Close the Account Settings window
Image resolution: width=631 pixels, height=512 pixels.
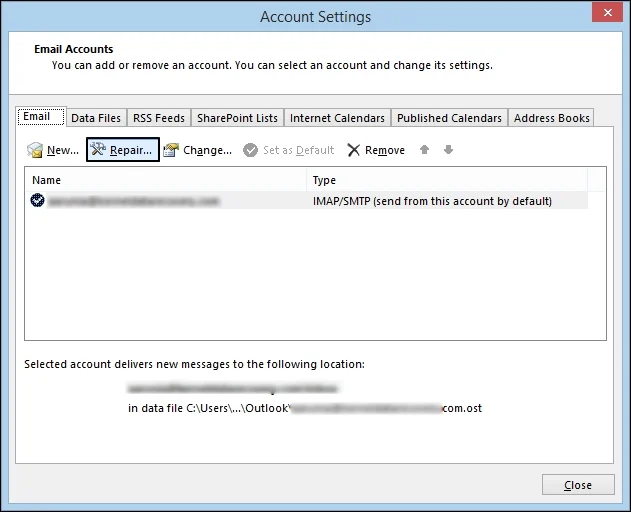607,12
